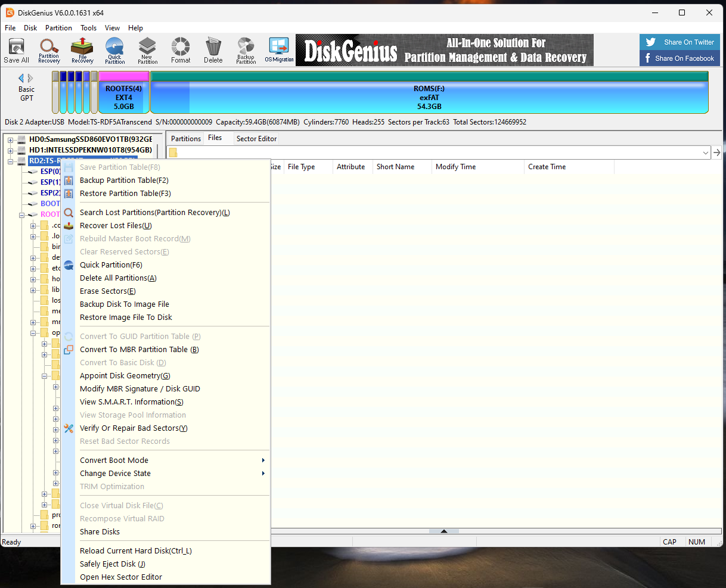Collapse the RD2 disk tree node
Viewport: 726px width, 588px height.
pyautogui.click(x=11, y=161)
